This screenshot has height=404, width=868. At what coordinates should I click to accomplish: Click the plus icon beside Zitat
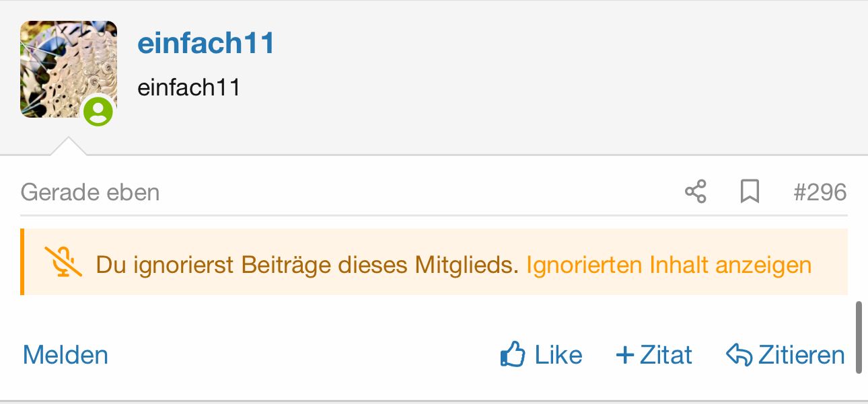point(625,355)
